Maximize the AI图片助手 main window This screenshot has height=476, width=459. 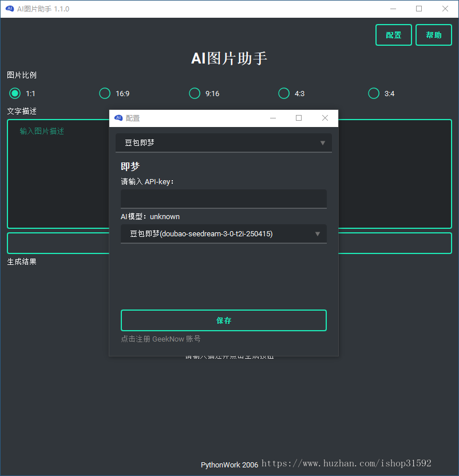point(419,9)
